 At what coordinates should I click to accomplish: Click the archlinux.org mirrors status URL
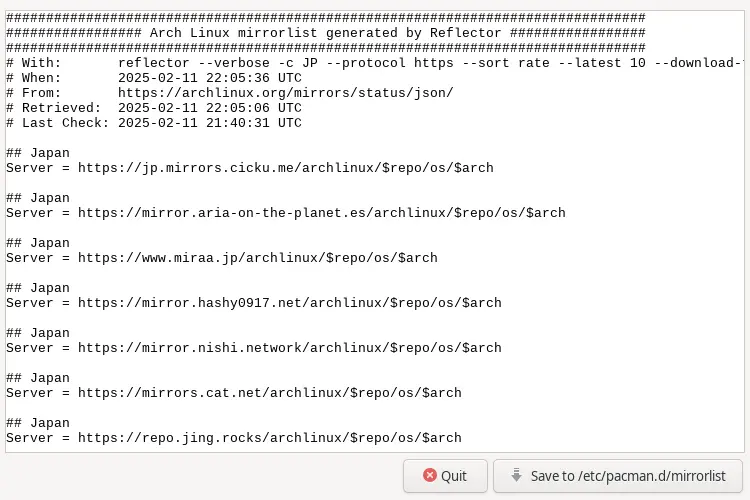[x=285, y=93]
